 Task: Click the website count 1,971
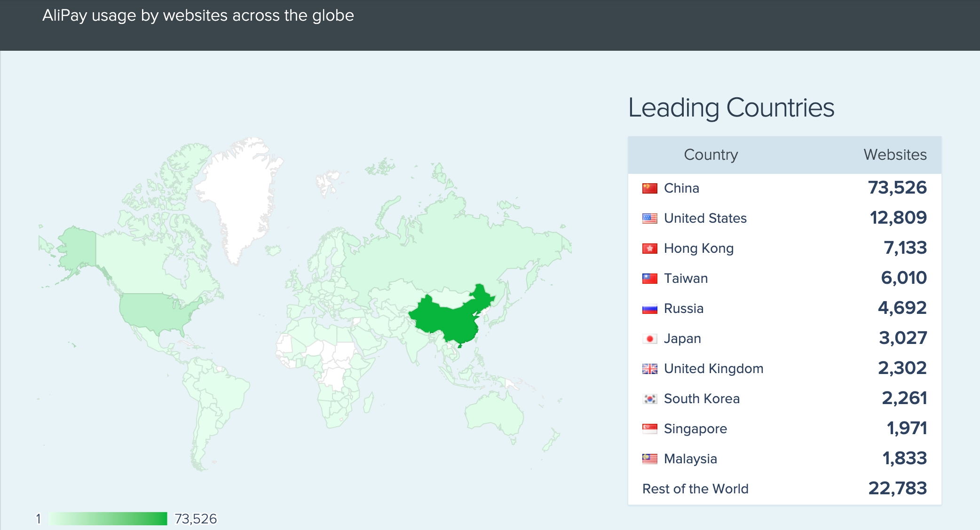tap(907, 429)
